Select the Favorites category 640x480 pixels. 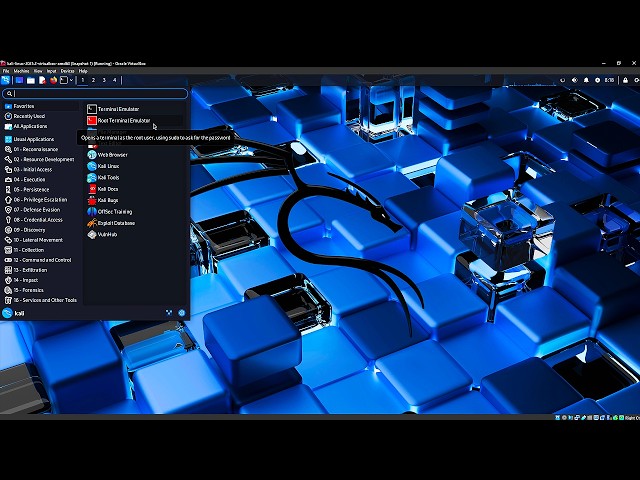pos(41,106)
